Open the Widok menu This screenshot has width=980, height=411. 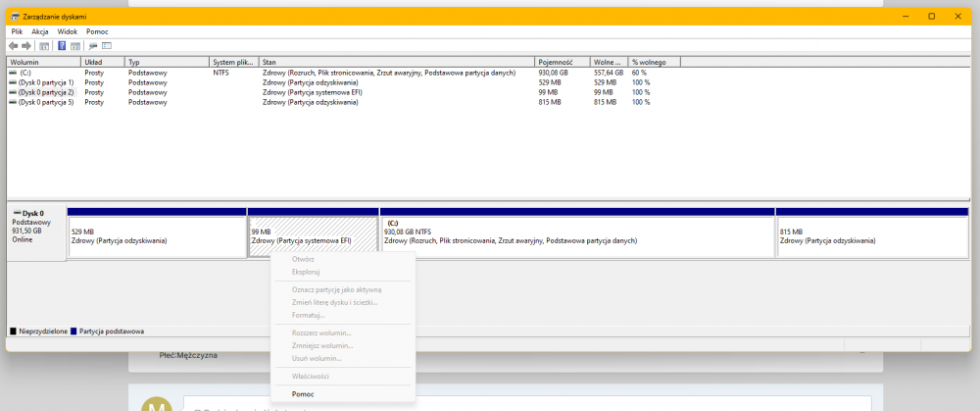[68, 31]
